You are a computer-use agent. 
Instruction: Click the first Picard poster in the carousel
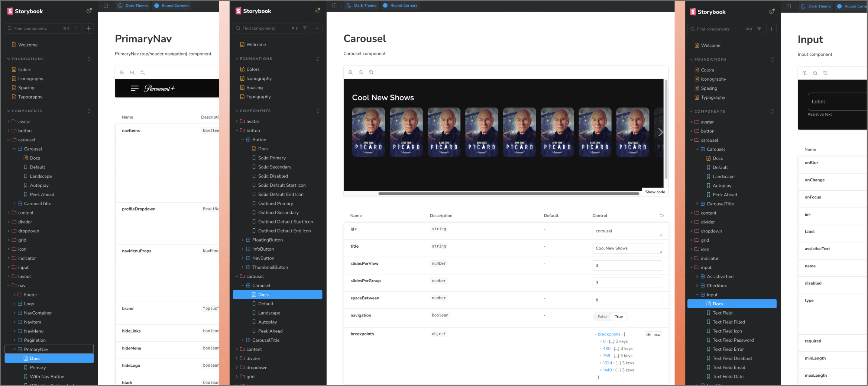[x=369, y=132]
